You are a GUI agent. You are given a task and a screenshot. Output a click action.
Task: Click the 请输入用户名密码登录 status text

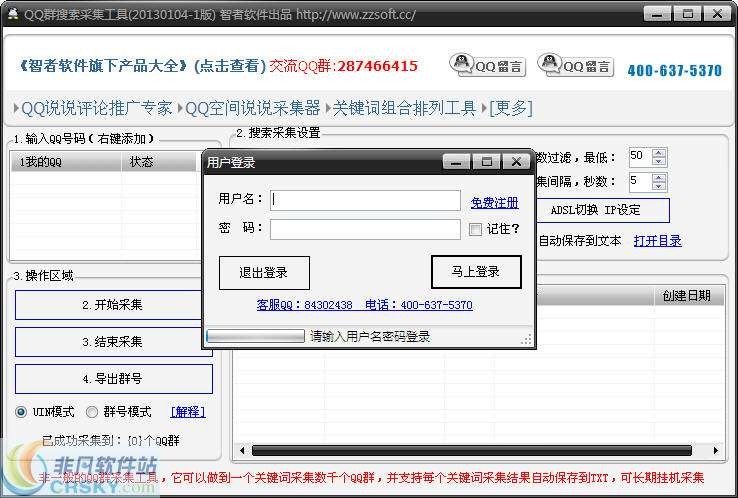point(370,337)
